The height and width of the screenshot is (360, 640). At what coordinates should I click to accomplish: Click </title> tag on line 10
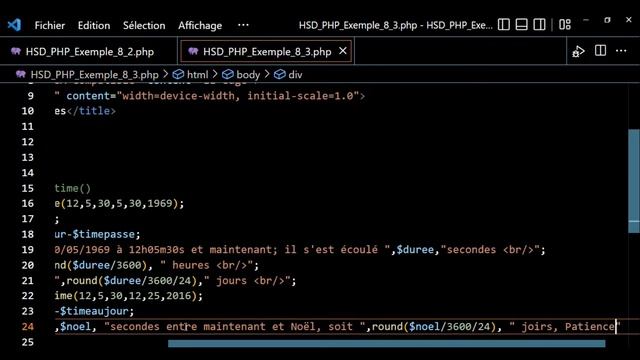point(91,111)
